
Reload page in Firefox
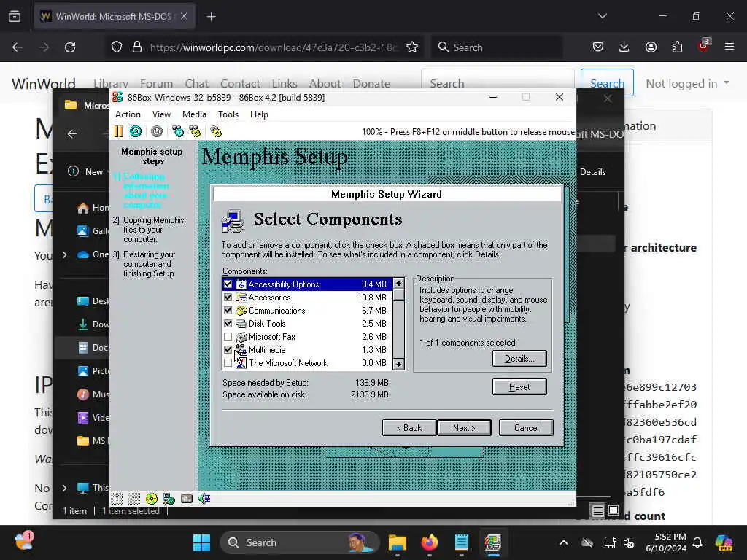tap(70, 47)
